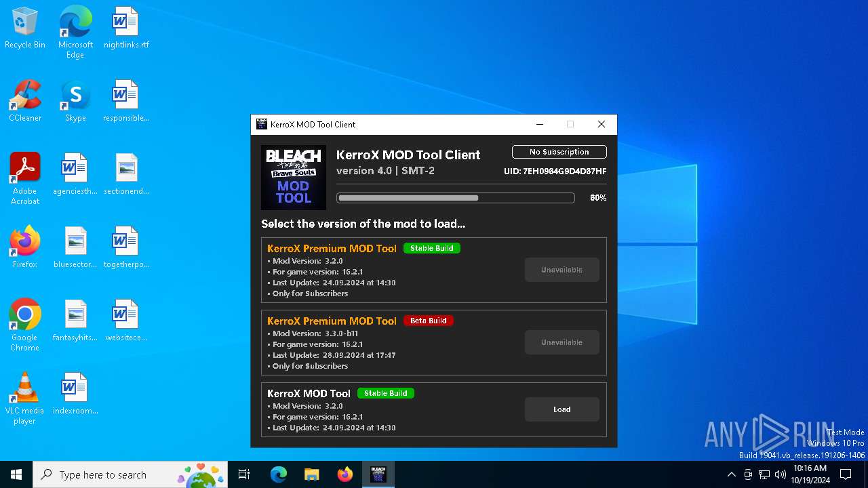The image size is (868, 488).
Task: Close the KerroX MOD Tool Client window
Action: tap(601, 124)
